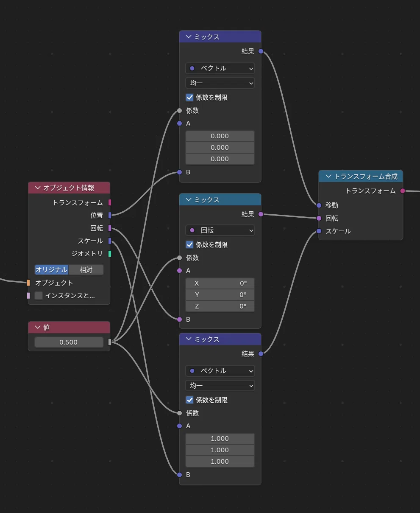
Task: Click the 0.500 value field in 値 node
Action: pyautogui.click(x=69, y=342)
